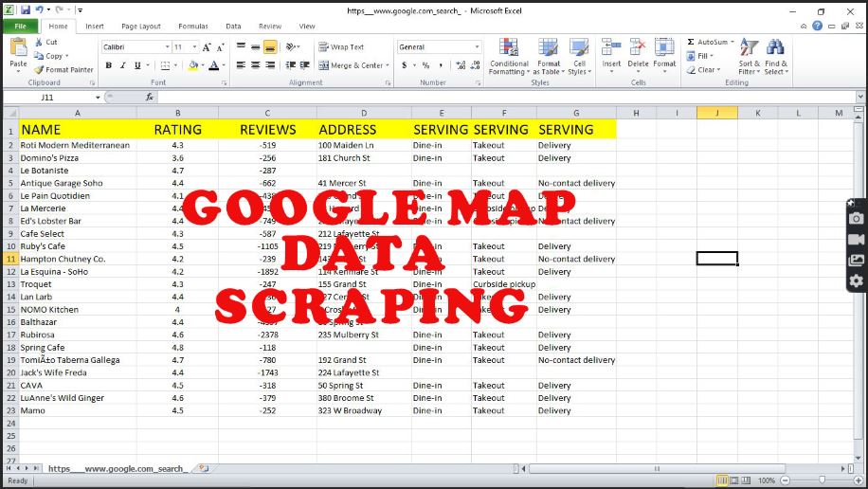Toggle Align Text Left
The width and height of the screenshot is (868, 489).
pyautogui.click(x=241, y=65)
